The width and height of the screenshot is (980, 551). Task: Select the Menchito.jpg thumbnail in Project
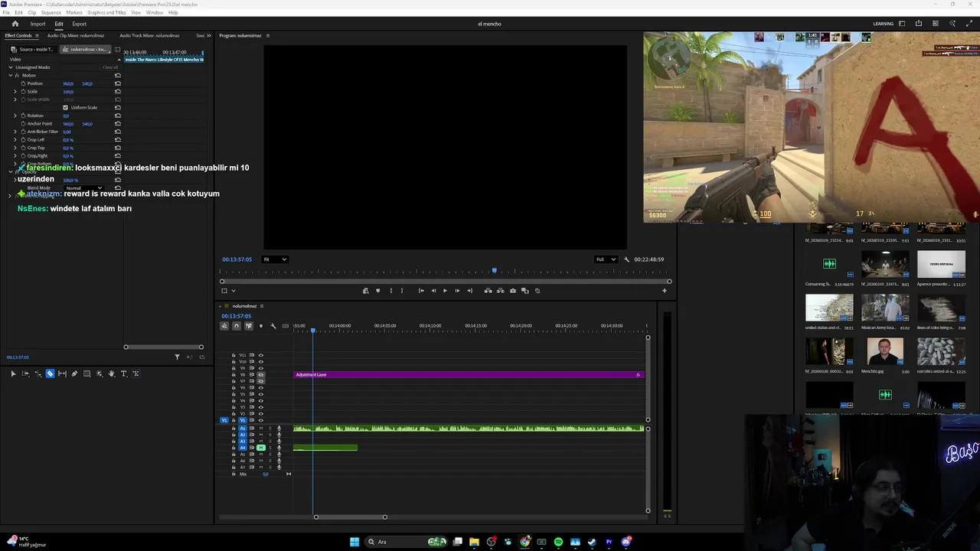(x=885, y=352)
